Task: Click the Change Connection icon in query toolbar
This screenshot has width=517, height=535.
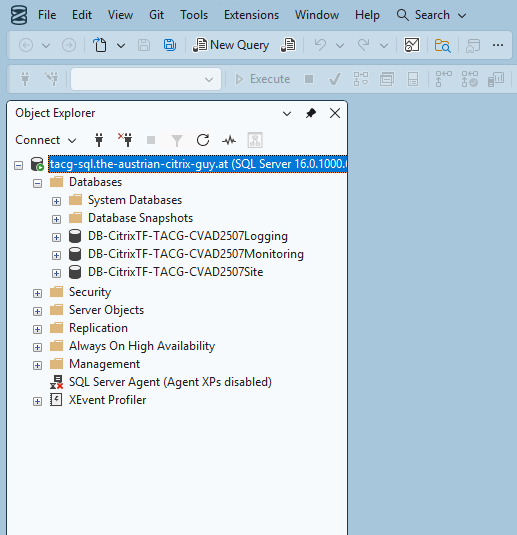Action: 52,79
